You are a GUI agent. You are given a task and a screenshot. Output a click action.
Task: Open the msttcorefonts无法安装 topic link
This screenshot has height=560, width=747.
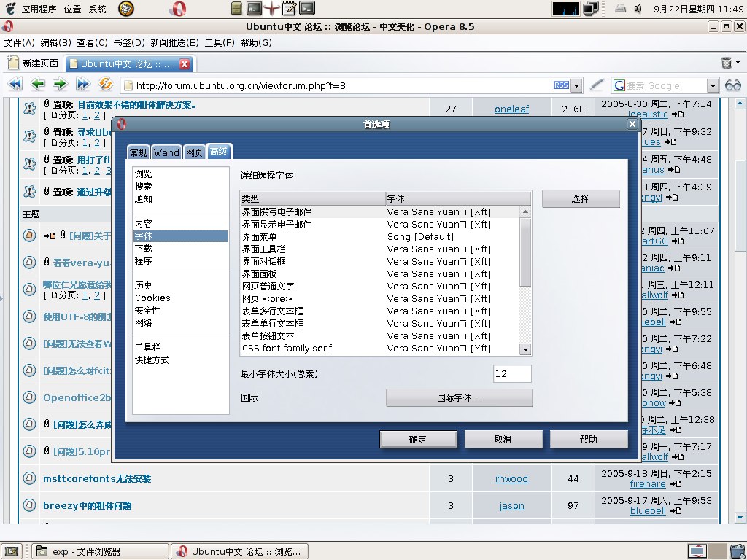tap(97, 478)
